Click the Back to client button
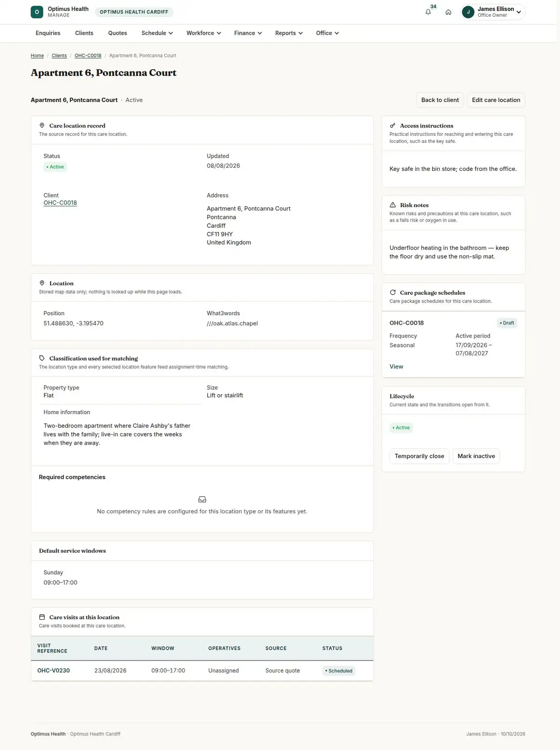This screenshot has width=560, height=750. pyautogui.click(x=440, y=100)
